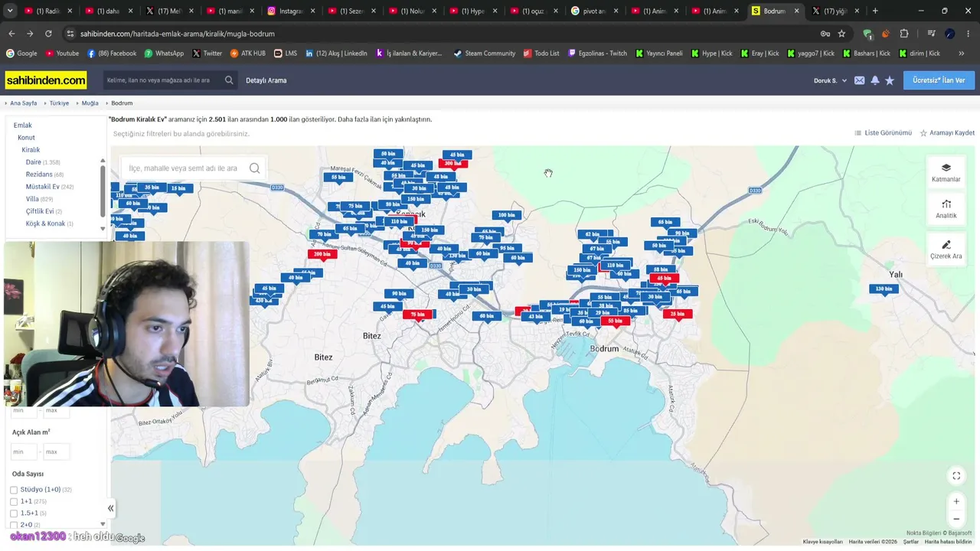Click the sahibinden.com logo
980x551 pixels.
[x=46, y=80]
